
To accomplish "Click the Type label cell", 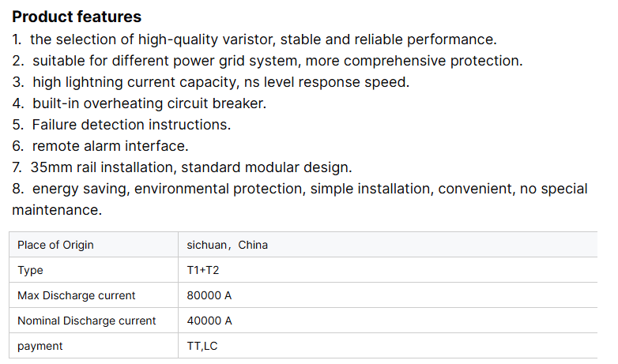I will (x=30, y=270).
